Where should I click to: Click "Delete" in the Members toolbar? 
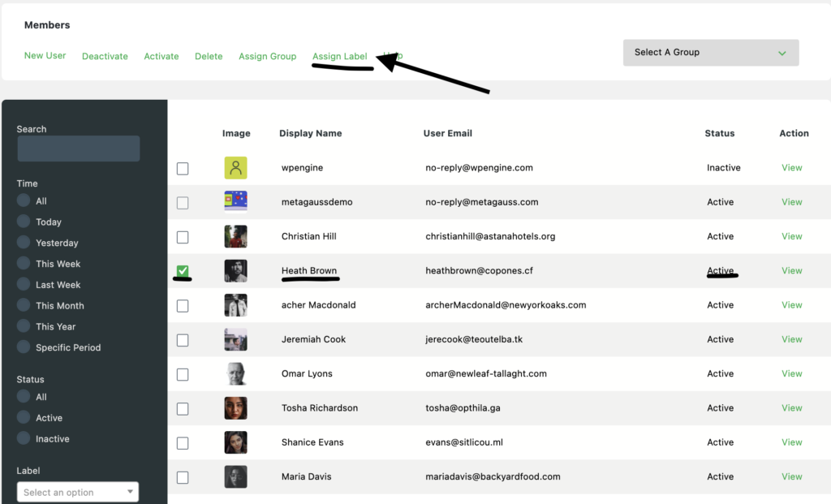[x=209, y=55]
